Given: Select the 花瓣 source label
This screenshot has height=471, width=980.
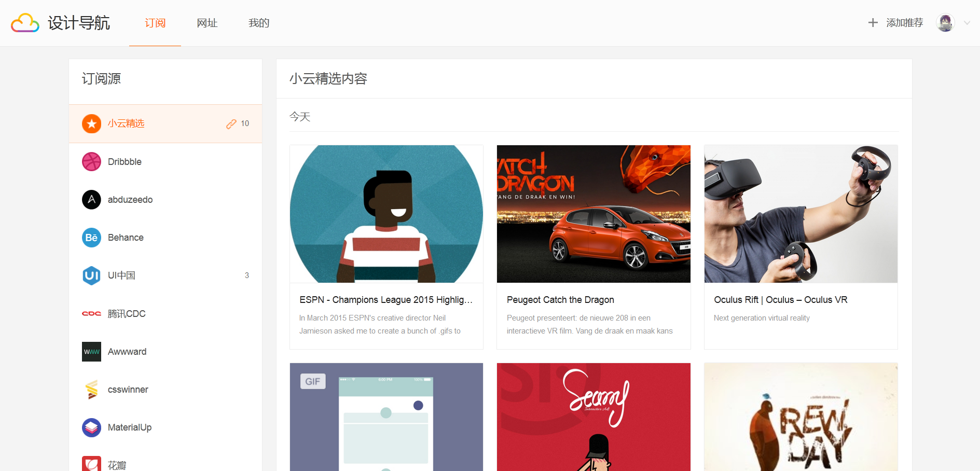Looking at the screenshot, I should click(x=117, y=465).
